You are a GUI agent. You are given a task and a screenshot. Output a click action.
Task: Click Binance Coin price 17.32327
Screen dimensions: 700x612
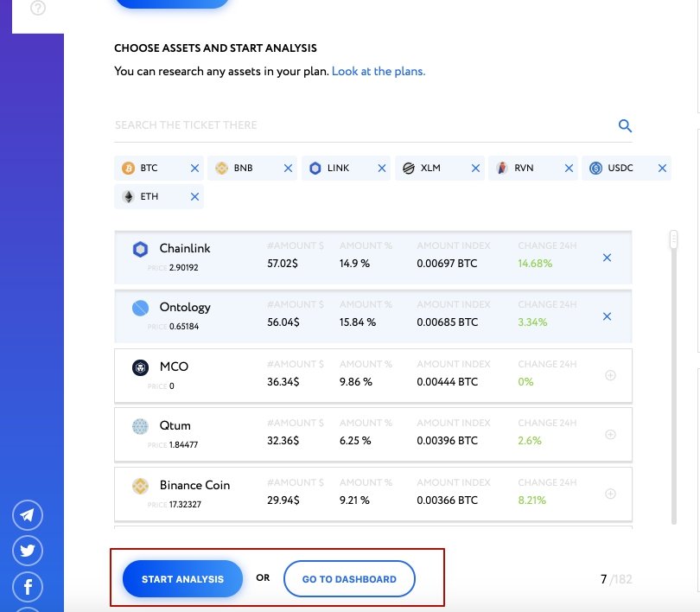tap(185, 505)
